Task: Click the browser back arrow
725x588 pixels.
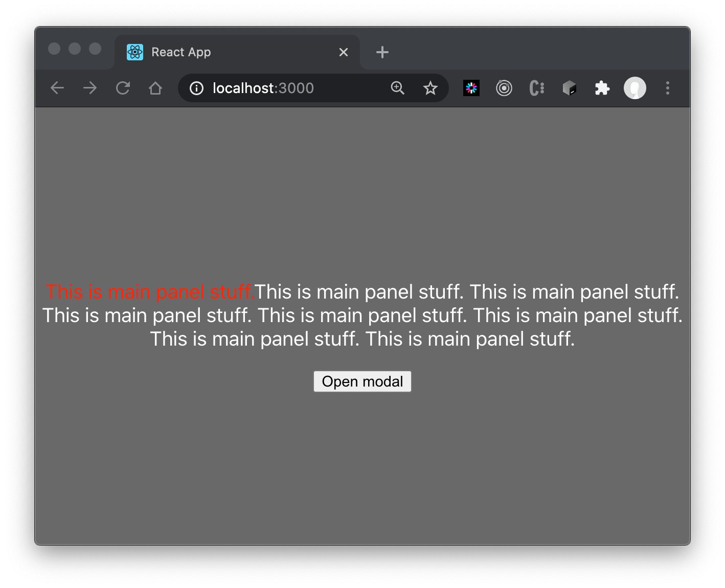Action: [57, 88]
